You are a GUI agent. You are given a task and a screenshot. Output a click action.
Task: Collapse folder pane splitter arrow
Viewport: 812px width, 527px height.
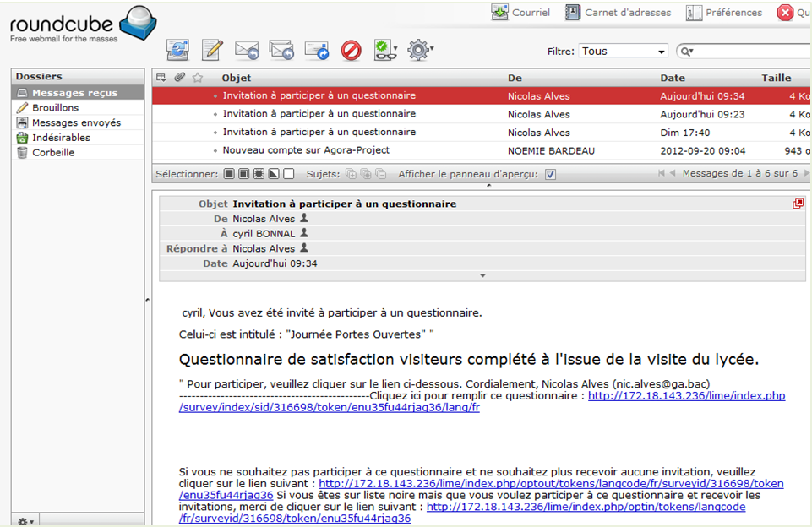tap(148, 300)
